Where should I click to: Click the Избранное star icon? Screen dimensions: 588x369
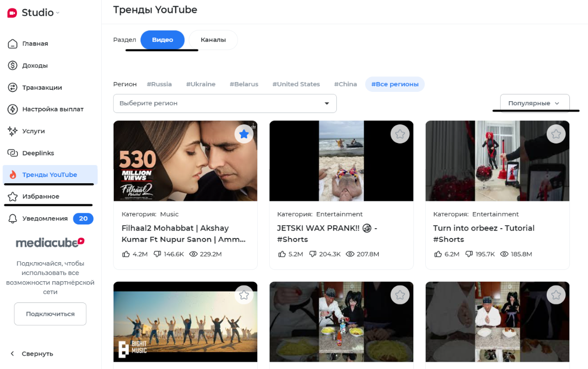click(x=13, y=197)
